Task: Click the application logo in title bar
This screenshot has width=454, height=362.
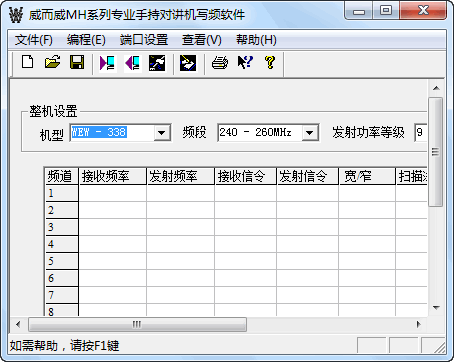Action: tap(16, 15)
